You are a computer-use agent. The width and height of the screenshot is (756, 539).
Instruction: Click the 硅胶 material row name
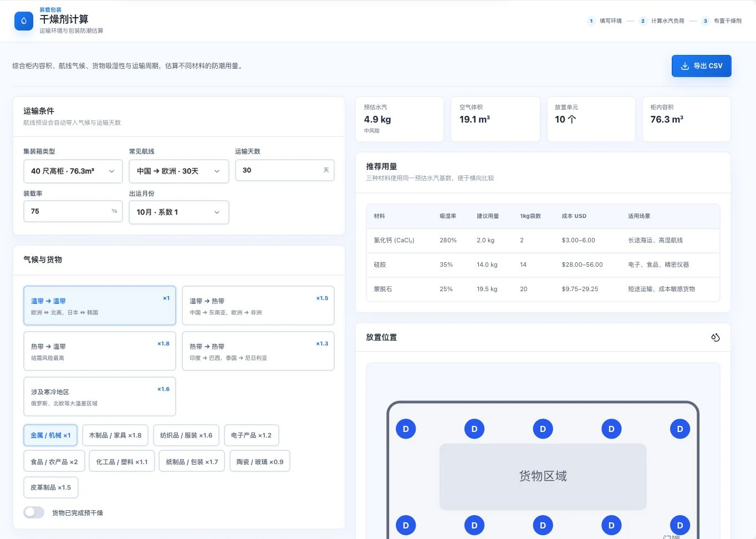tap(380, 265)
